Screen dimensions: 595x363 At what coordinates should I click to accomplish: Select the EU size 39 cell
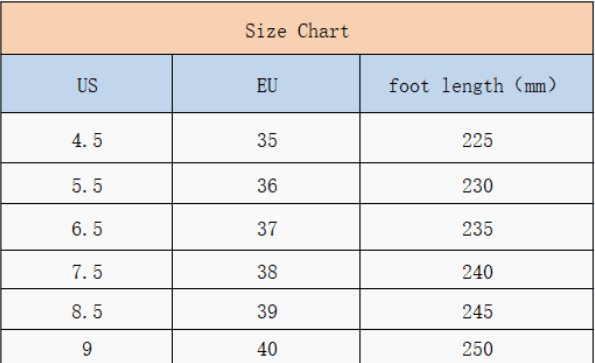(x=266, y=309)
